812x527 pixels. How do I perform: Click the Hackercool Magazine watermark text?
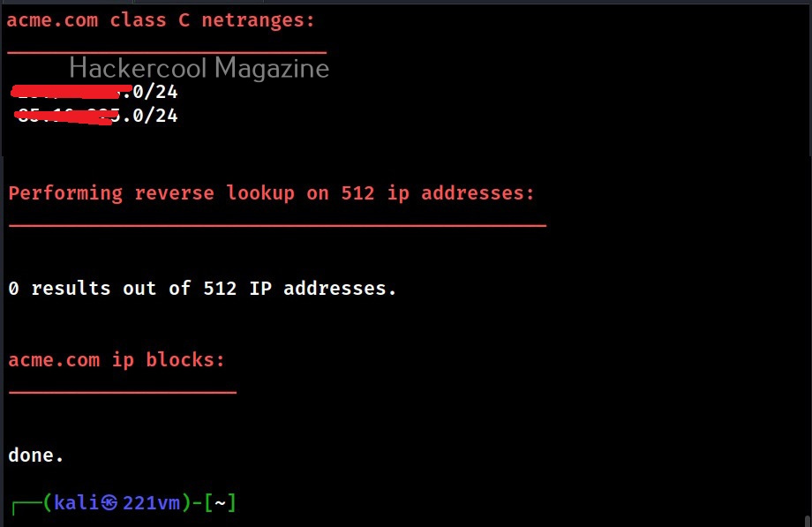199,68
